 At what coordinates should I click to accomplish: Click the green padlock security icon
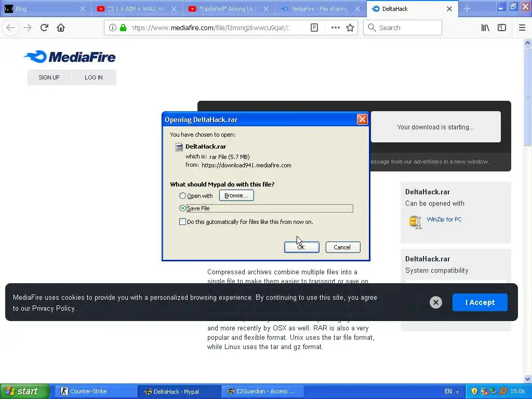tap(123, 28)
